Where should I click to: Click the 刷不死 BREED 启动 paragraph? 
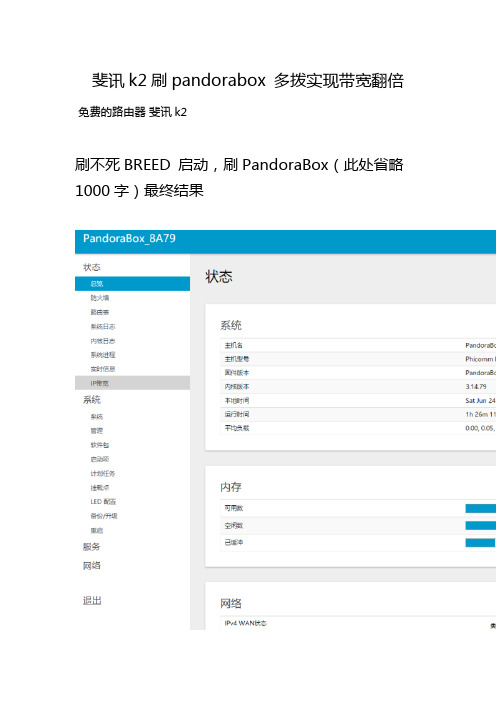click(239, 165)
